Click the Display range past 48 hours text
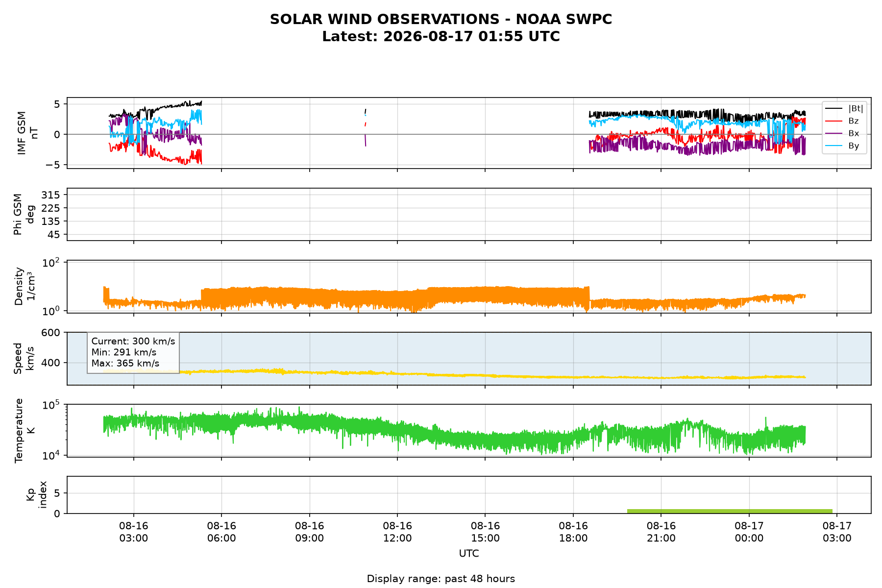882x588 pixels. [441, 579]
